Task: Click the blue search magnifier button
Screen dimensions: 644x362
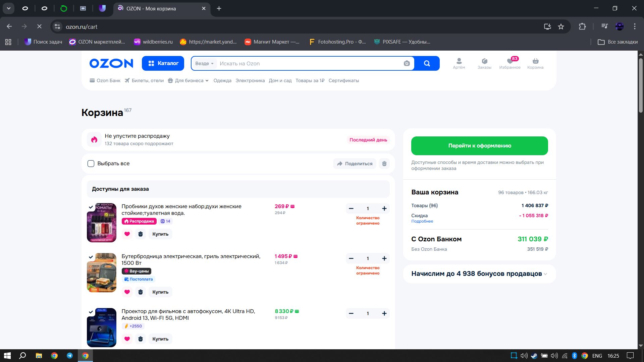Action: pos(427,63)
